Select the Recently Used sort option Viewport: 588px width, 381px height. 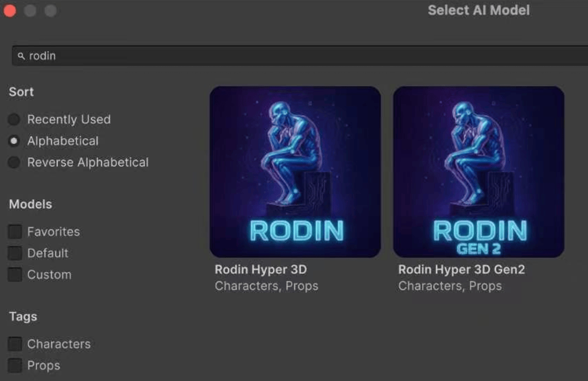pyautogui.click(x=15, y=119)
